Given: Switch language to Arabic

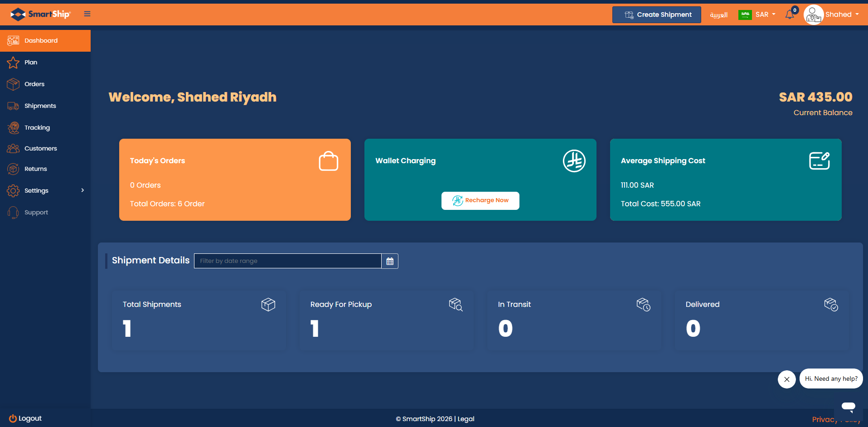Looking at the screenshot, I should [718, 15].
